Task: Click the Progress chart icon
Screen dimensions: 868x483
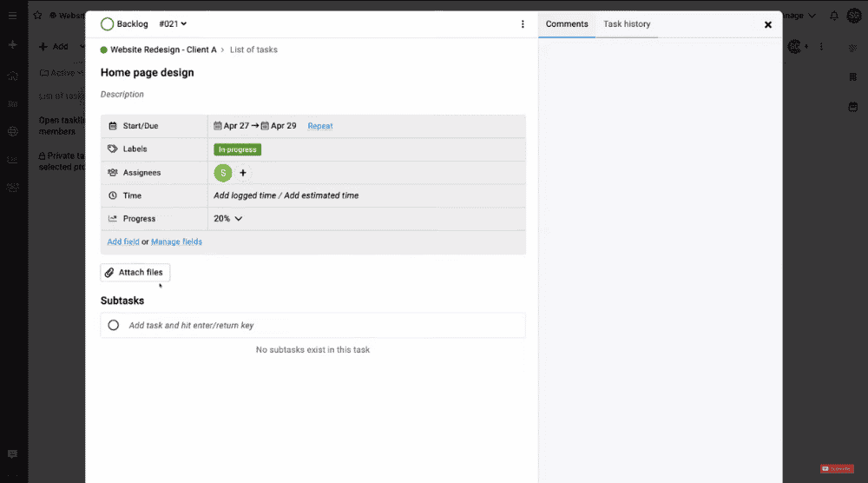Action: click(x=112, y=219)
